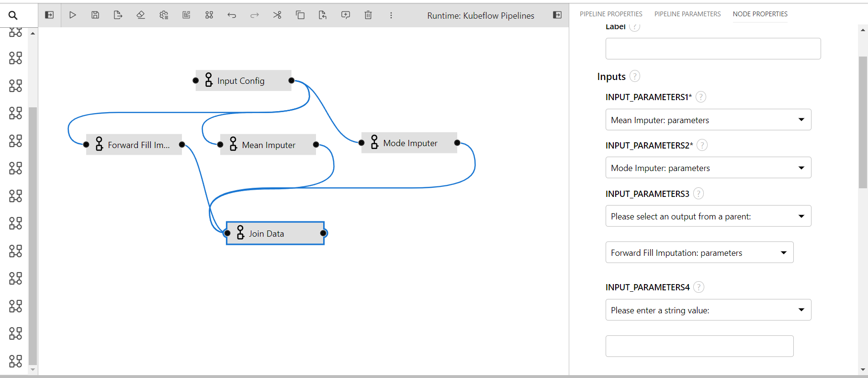Click Input Config node input port

point(196,80)
